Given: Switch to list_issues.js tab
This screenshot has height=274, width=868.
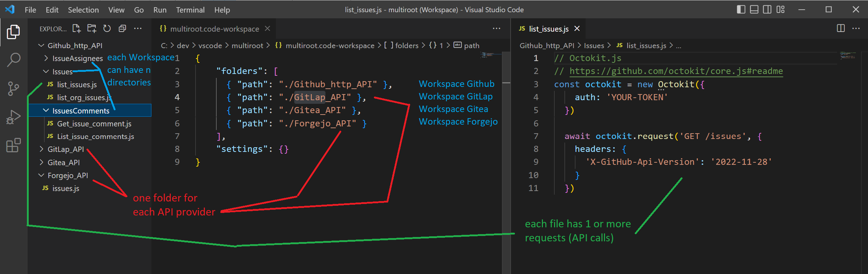Looking at the screenshot, I should [x=549, y=28].
